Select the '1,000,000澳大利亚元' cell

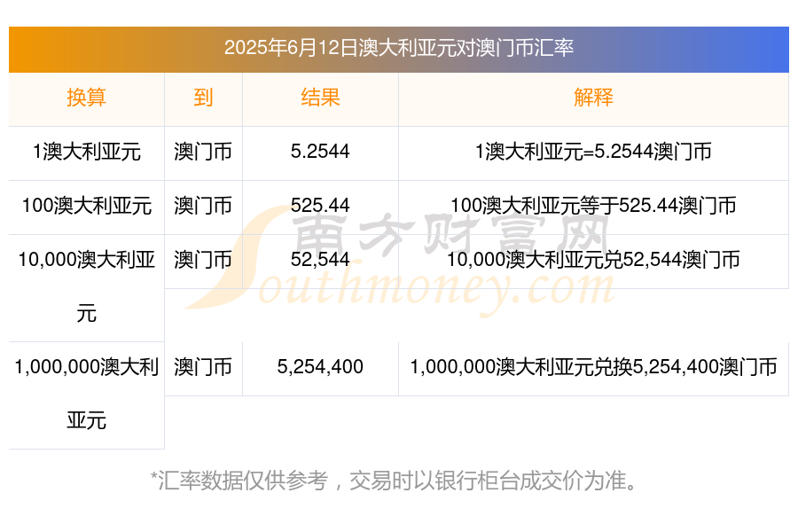click(x=87, y=394)
